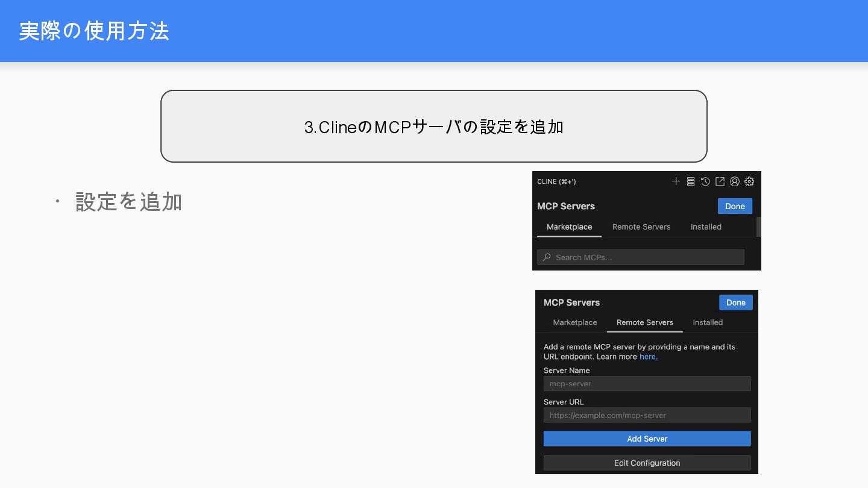Select Installed tab in the Add Server form panel
Image resolution: width=868 pixels, height=488 pixels.
[708, 322]
